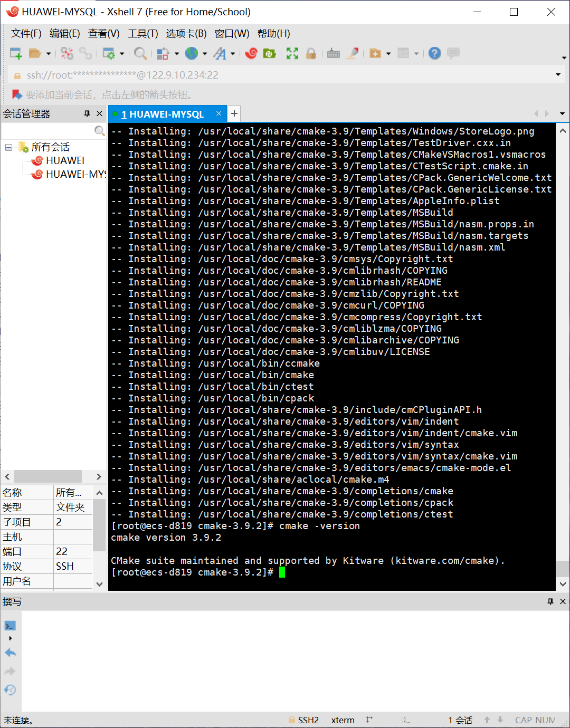Open Help via blue question mark icon
This screenshot has width=570, height=728.
pyautogui.click(x=434, y=53)
